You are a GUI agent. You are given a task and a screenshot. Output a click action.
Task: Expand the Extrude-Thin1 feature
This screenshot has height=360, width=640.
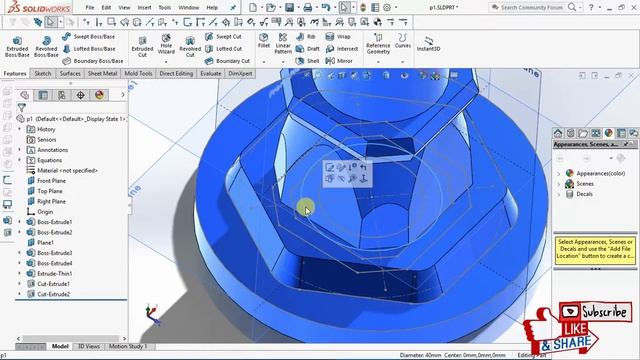20,273
